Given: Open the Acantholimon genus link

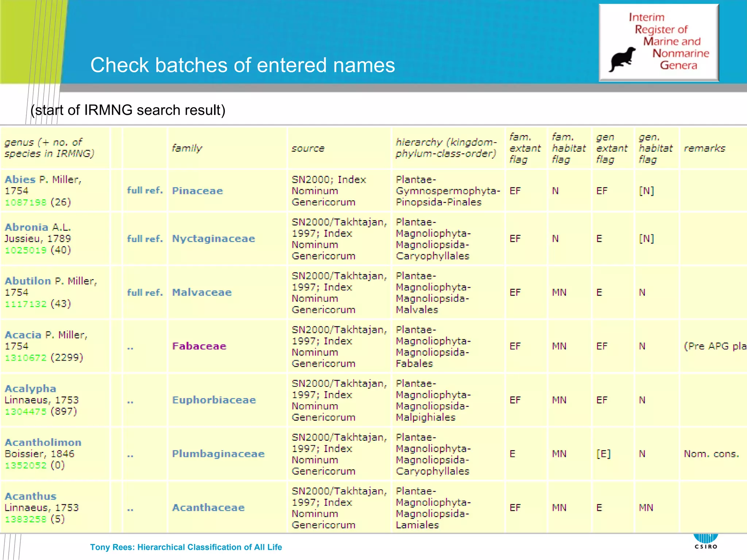Looking at the screenshot, I should pyautogui.click(x=43, y=442).
